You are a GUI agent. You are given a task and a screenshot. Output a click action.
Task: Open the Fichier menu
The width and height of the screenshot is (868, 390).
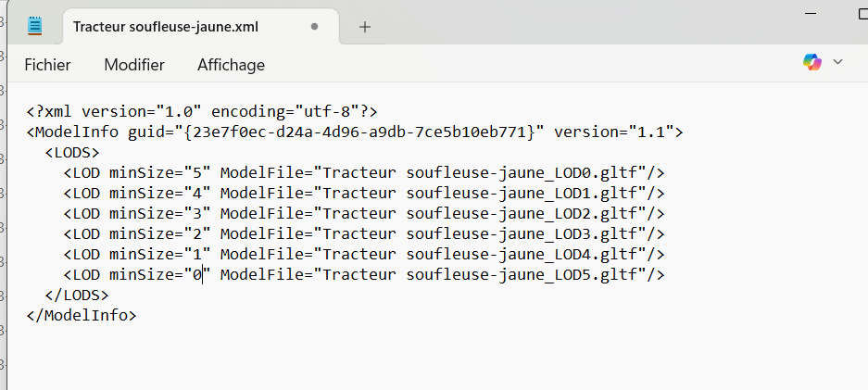[x=47, y=65]
